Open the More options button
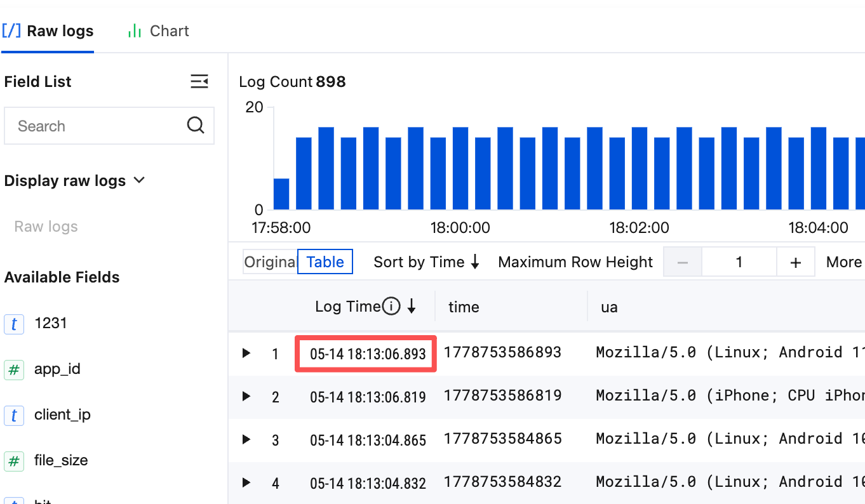This screenshot has width=865, height=504. pyautogui.click(x=844, y=262)
